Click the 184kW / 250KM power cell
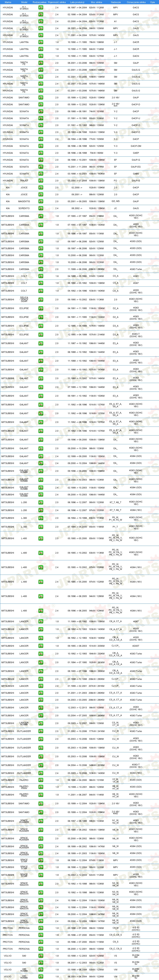This screenshot has width=159, height=980. coord(96,654)
